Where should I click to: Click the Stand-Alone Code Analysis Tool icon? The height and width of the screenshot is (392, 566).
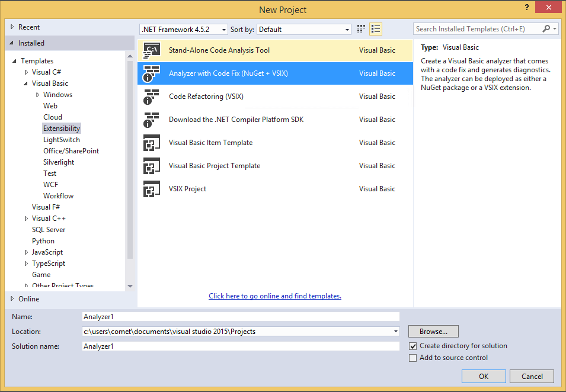152,50
